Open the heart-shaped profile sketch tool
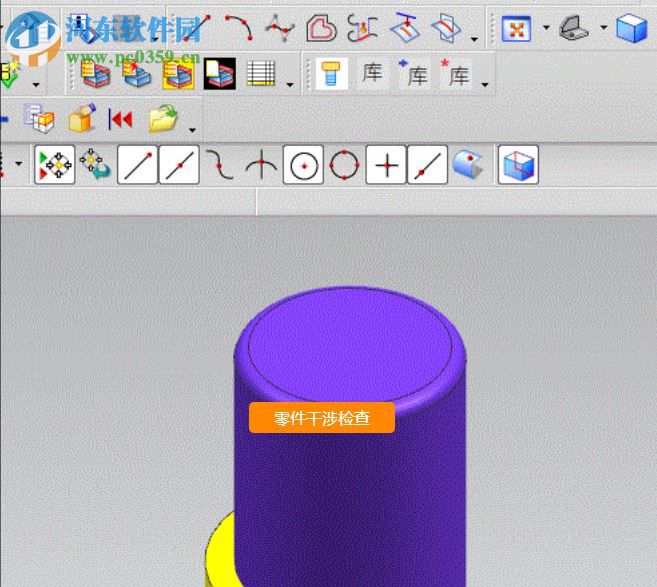Image resolution: width=657 pixels, height=587 pixels. tap(321, 28)
